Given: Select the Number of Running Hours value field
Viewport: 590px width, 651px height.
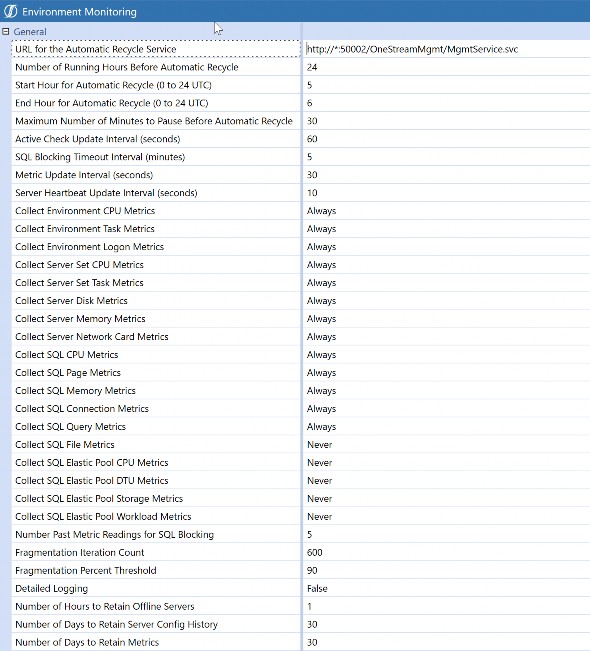Looking at the screenshot, I should click(x=446, y=67).
